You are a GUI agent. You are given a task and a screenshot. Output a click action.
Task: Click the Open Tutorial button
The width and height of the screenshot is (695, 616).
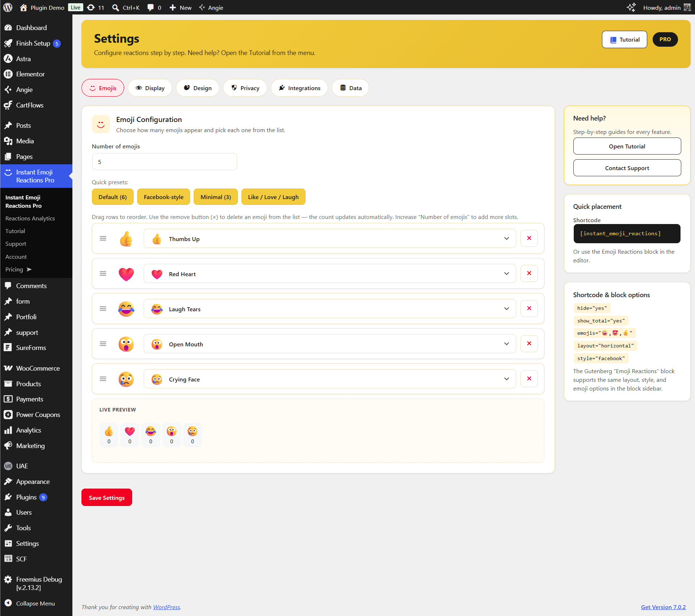627,146
